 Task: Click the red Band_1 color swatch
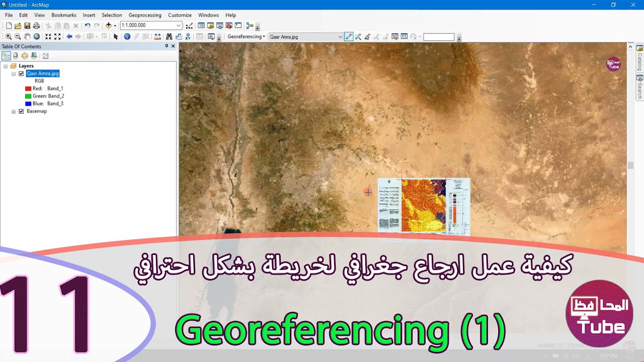tap(28, 88)
